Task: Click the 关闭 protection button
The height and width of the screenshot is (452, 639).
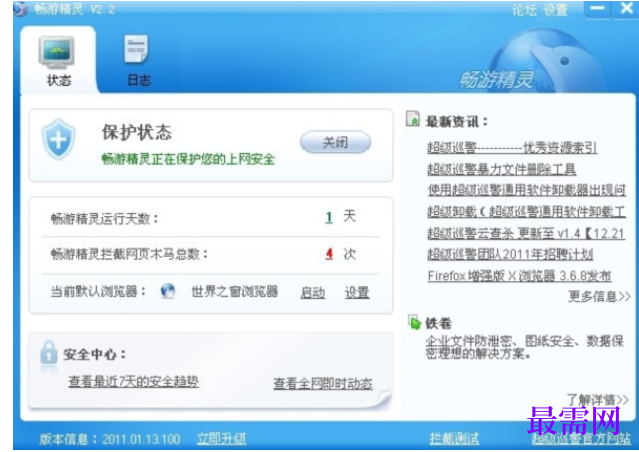Action: [335, 142]
